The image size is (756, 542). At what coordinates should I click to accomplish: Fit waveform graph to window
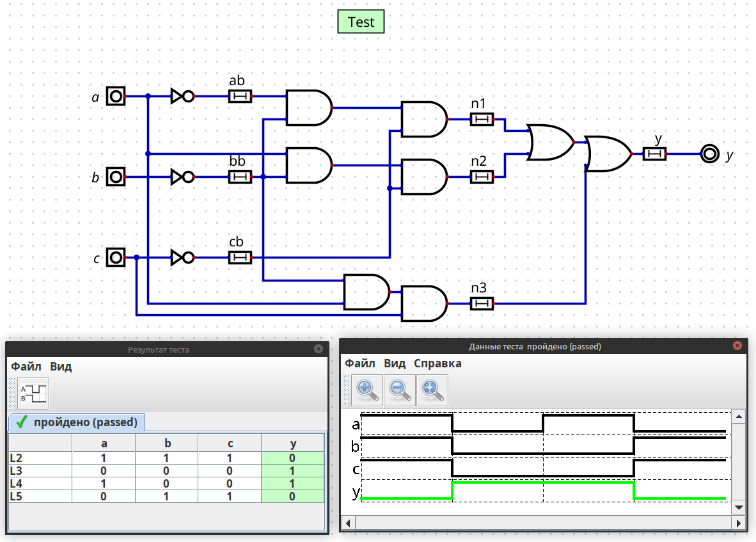432,390
